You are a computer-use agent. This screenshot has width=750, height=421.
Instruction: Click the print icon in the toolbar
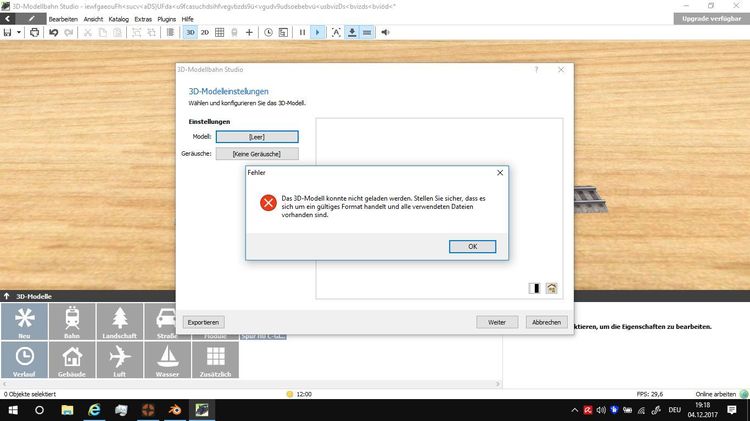(34, 33)
